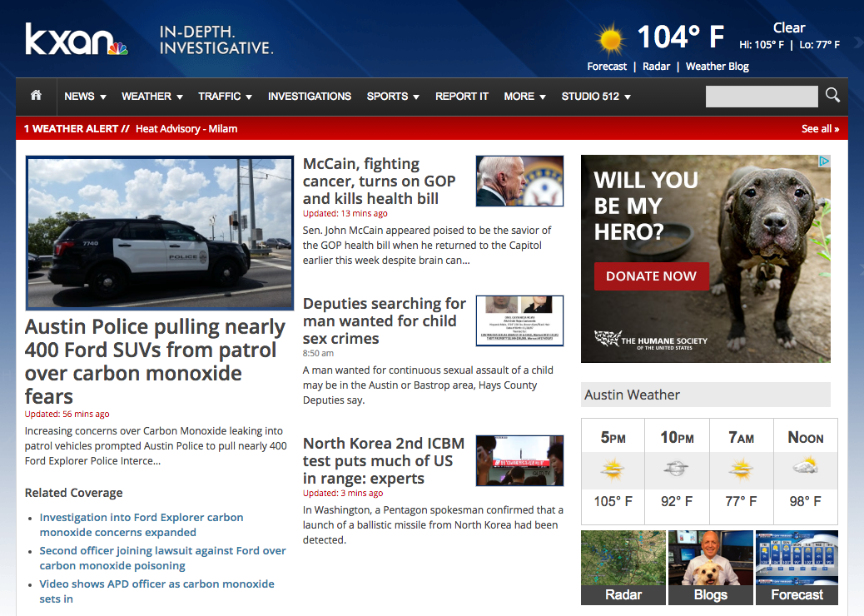Viewport: 864px width, 616px height.
Task: Open the Weather Blog link
Action: point(717,66)
